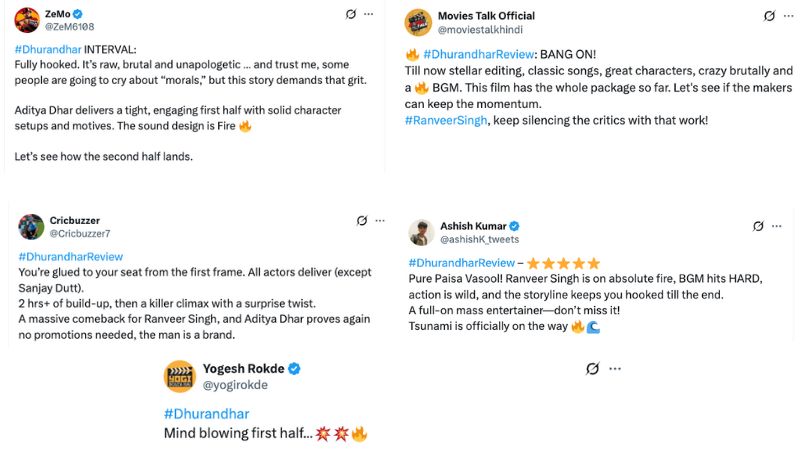This screenshot has height=450, width=800.
Task: Click the Grok icon on Cricbuzzer's tweet
Action: [362, 220]
